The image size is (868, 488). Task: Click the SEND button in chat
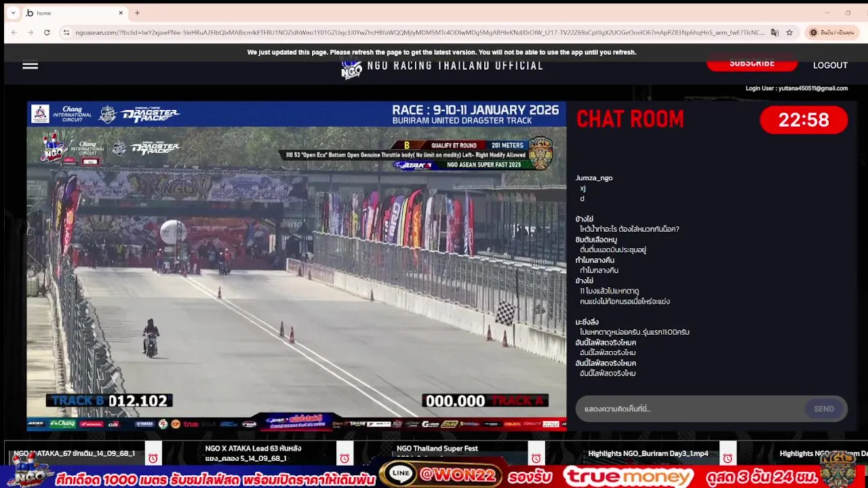pyautogui.click(x=824, y=409)
